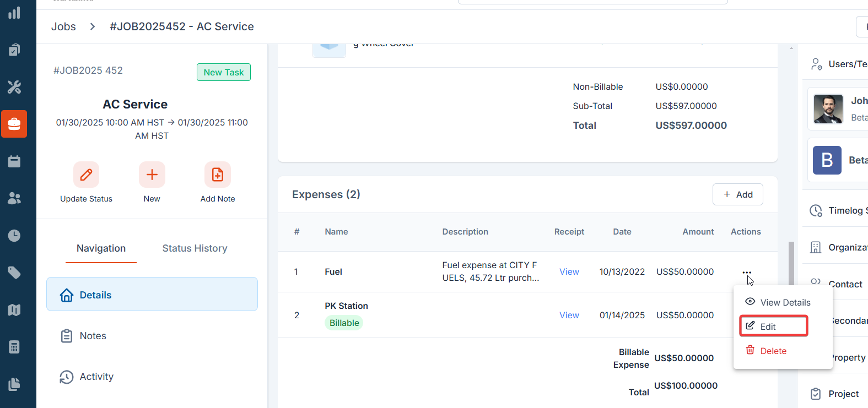The height and width of the screenshot is (408, 868).
Task: Open the tools wrench icon in sidebar
Action: (14, 87)
